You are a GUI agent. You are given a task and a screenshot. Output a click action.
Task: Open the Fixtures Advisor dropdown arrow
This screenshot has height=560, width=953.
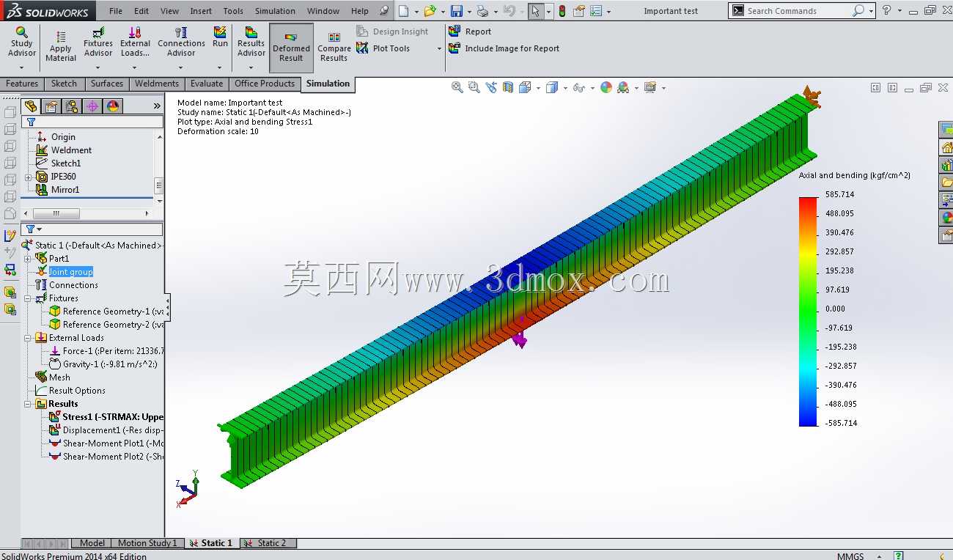[98, 67]
